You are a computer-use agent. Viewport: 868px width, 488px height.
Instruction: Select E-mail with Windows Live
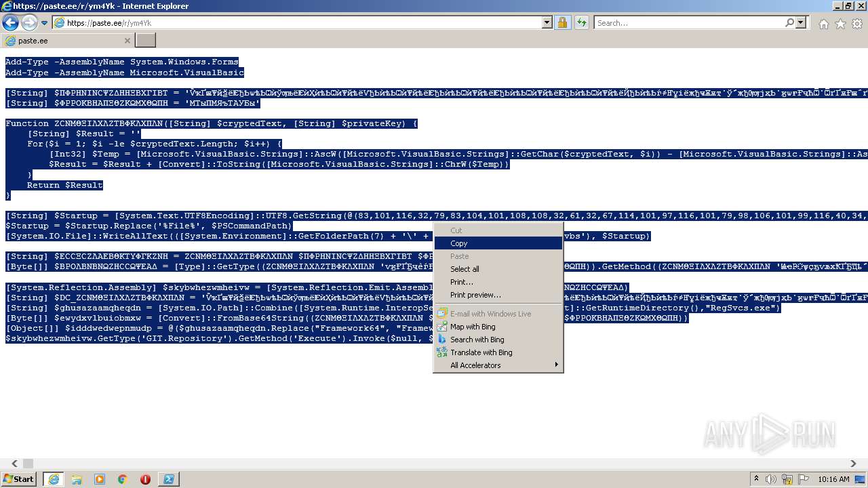pyautogui.click(x=498, y=314)
